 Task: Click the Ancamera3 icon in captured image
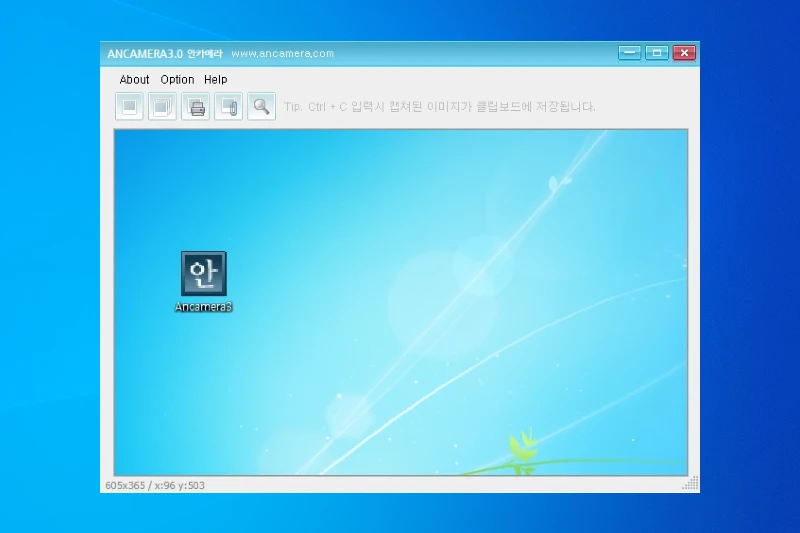[204, 273]
